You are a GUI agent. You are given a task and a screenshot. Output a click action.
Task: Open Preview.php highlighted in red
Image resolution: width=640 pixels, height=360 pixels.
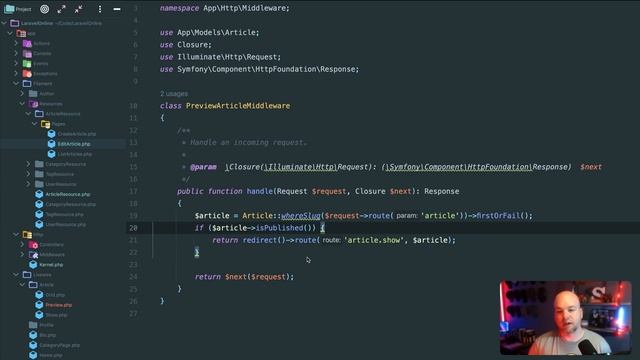[x=59, y=305]
